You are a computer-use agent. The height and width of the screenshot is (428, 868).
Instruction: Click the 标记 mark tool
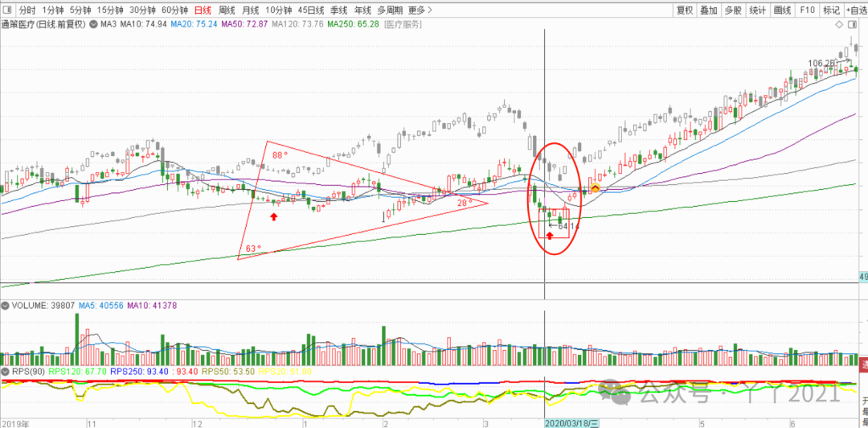[x=831, y=10]
